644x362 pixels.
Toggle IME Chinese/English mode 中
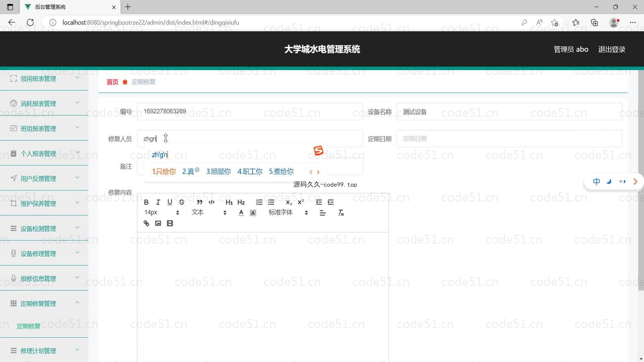pyautogui.click(x=596, y=182)
